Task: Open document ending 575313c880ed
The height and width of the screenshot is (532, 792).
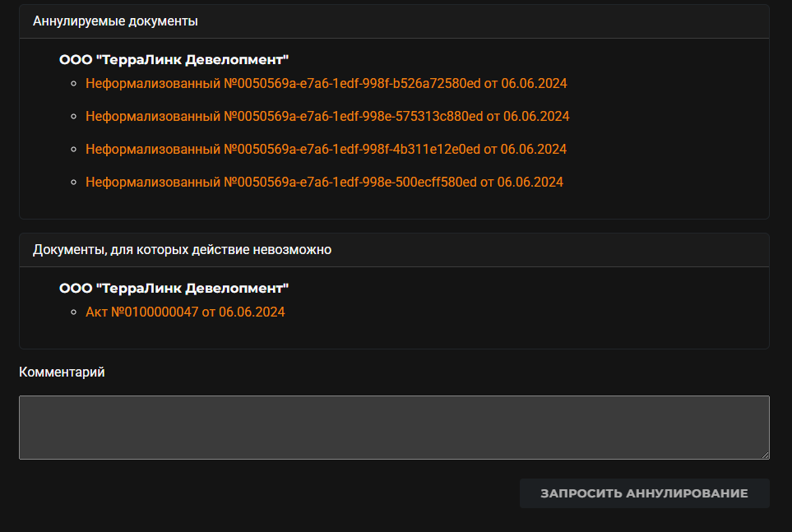Action: (x=327, y=116)
